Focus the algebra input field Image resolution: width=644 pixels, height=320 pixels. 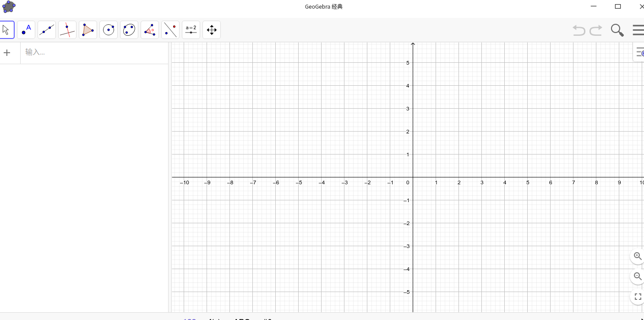94,52
